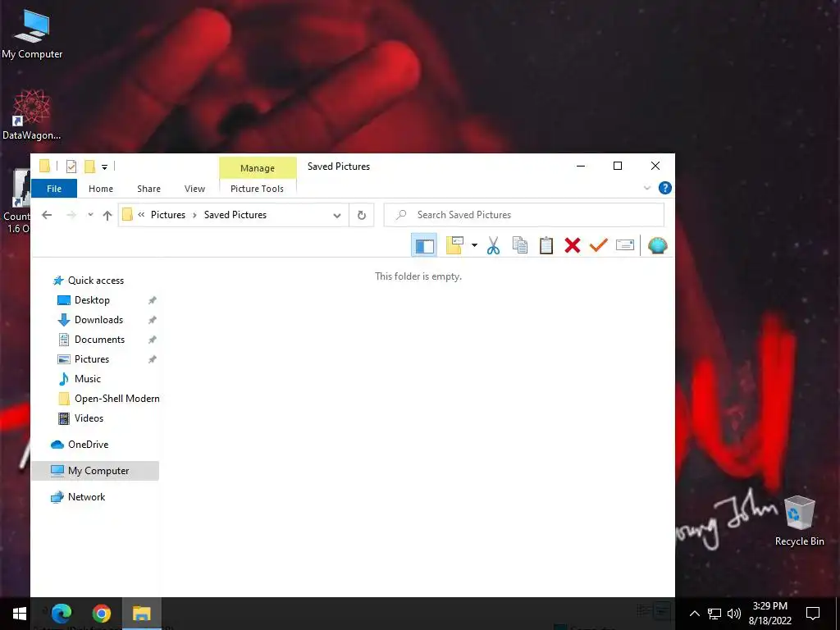The image size is (840, 630).
Task: Expand the breadcrumb overflow double chevron
Action: click(141, 215)
